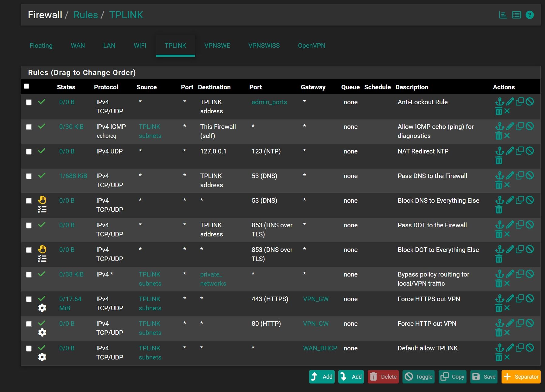Open states 0/38 KiB link
Screen dimensions: 545x392
71,274
